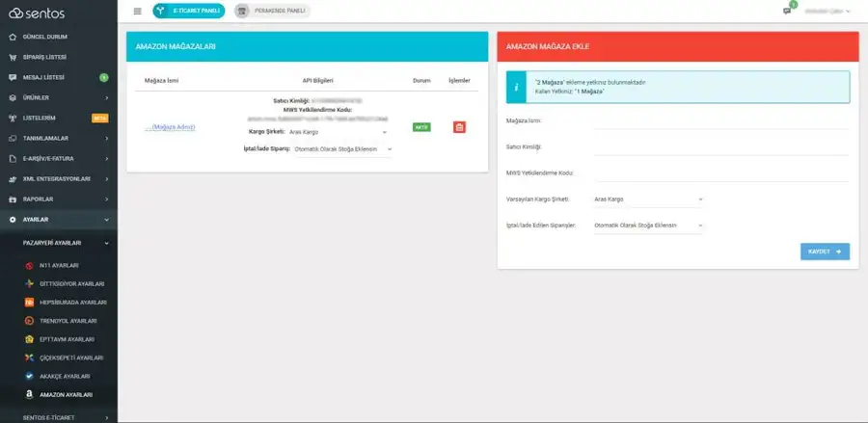Click the green message count badge
This screenshot has height=423, width=868.
[x=103, y=77]
